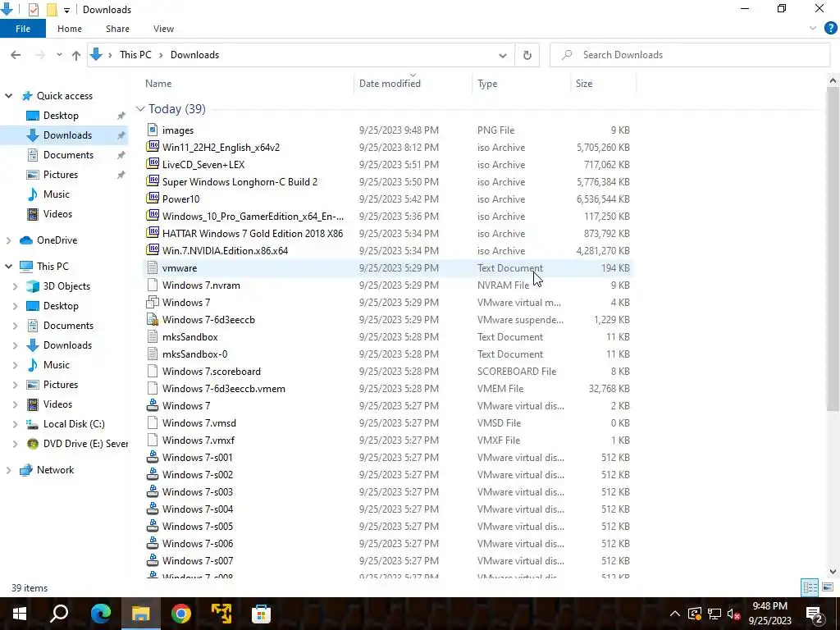
Task: Switch to Large icons view button
Action: point(828,587)
